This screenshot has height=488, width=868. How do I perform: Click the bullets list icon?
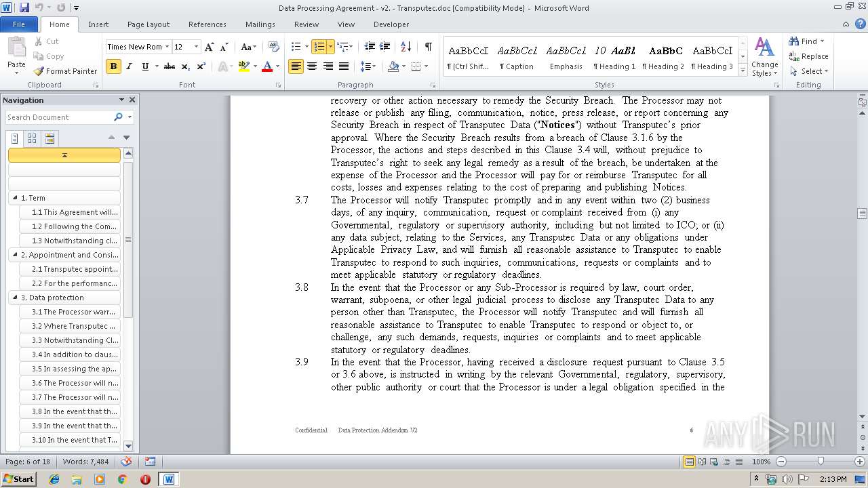pos(296,47)
